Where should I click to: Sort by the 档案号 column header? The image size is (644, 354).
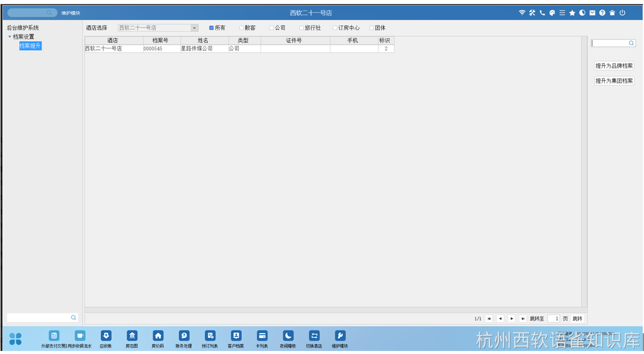click(x=160, y=41)
